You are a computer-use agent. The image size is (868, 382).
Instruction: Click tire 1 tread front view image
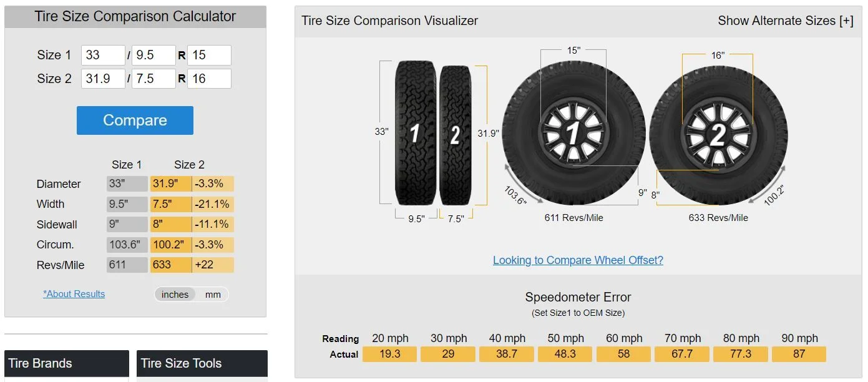(x=416, y=133)
